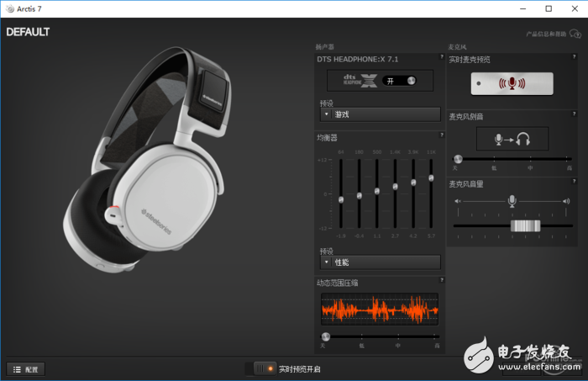The width and height of the screenshot is (588, 381).
Task: Open product info and help link
Action: tap(546, 34)
